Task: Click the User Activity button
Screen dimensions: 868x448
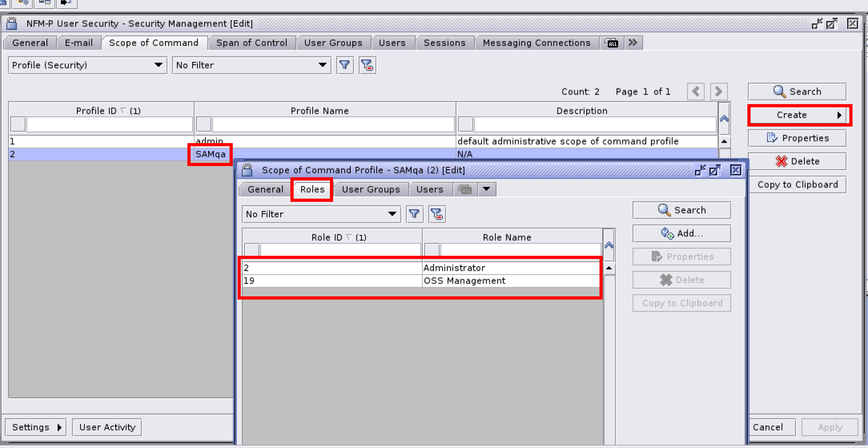Action: (107, 427)
